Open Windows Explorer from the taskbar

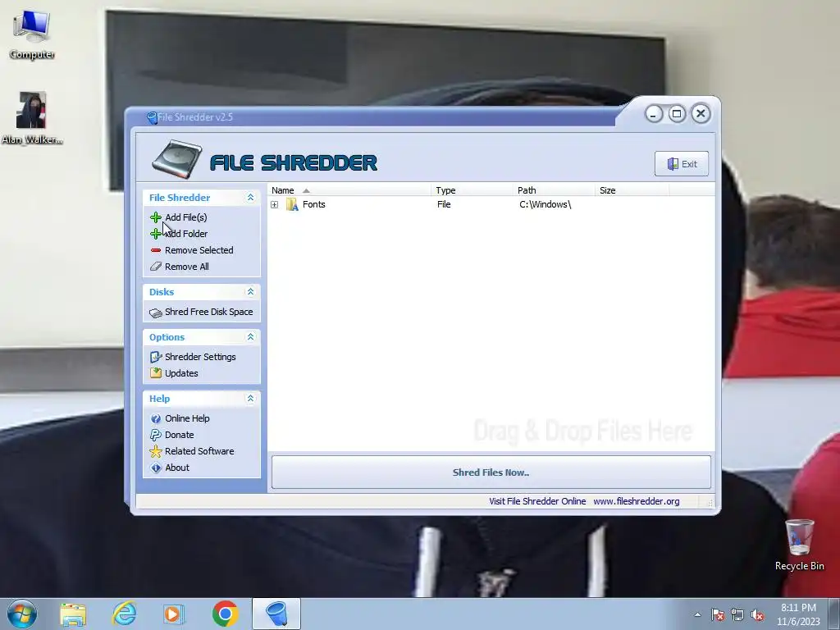point(73,614)
